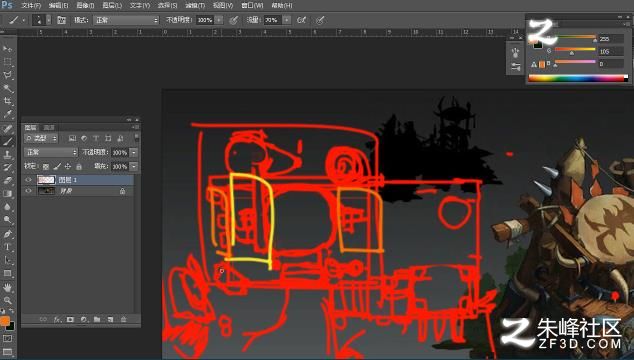The height and width of the screenshot is (360, 634).
Task: Open the 不透明度 slider arrow in options bar
Action: pyautogui.click(x=219, y=20)
